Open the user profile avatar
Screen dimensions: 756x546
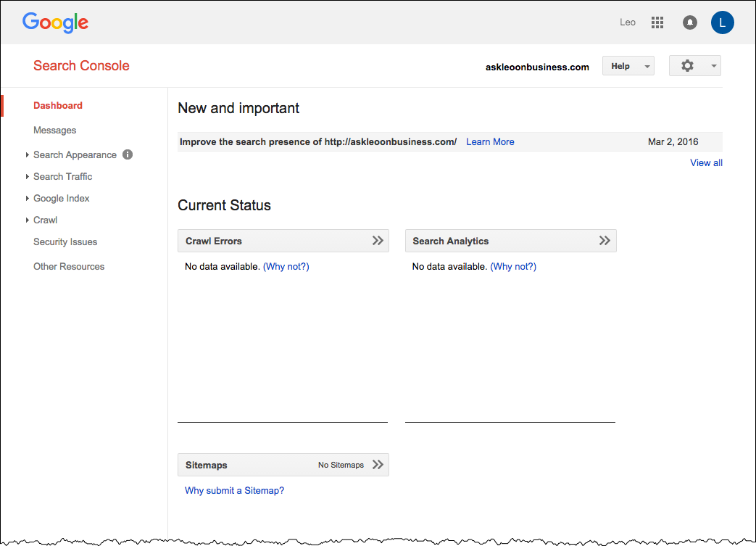722,22
